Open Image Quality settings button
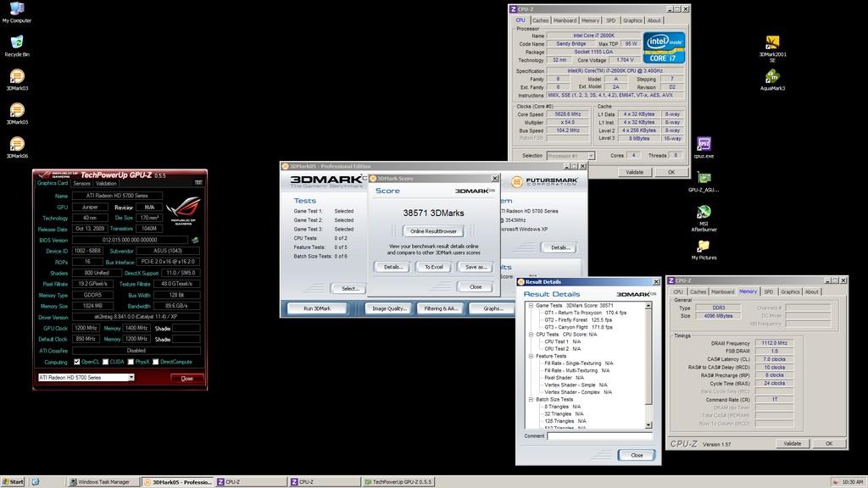 point(389,308)
